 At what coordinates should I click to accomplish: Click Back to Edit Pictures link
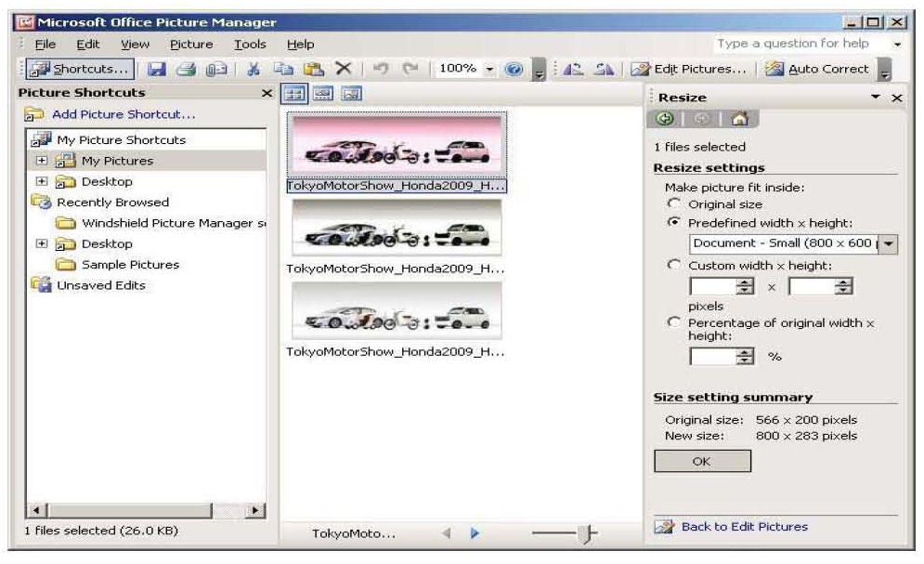pos(744,527)
